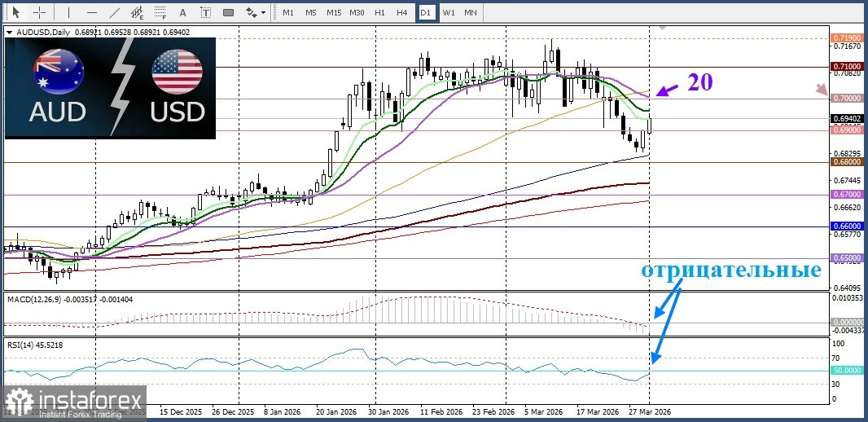
Task: Select the cursor arrow tool
Action: point(15,12)
